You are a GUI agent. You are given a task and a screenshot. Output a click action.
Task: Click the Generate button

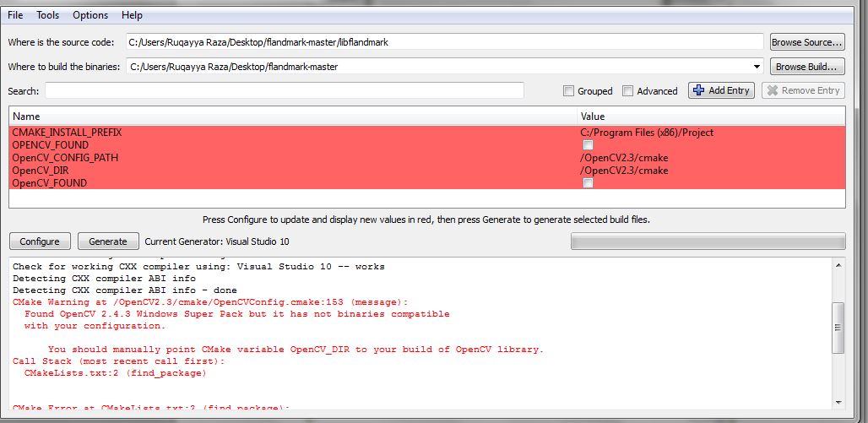tap(108, 241)
